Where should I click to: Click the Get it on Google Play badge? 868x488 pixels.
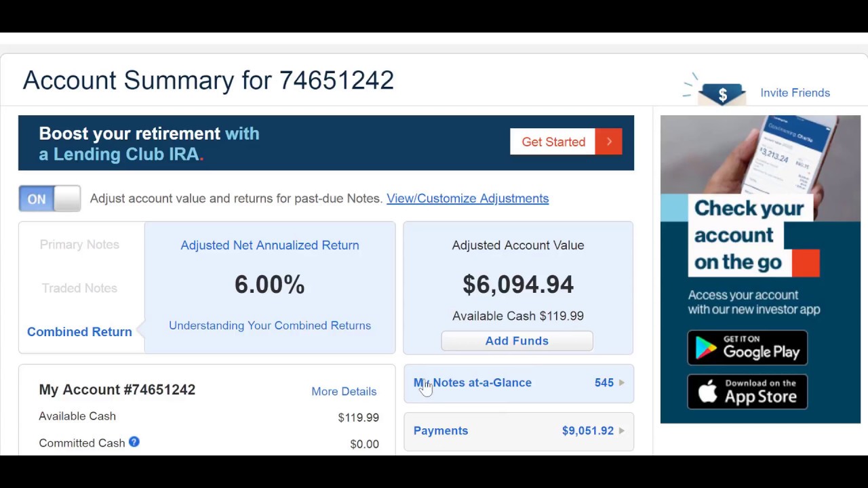(x=747, y=348)
